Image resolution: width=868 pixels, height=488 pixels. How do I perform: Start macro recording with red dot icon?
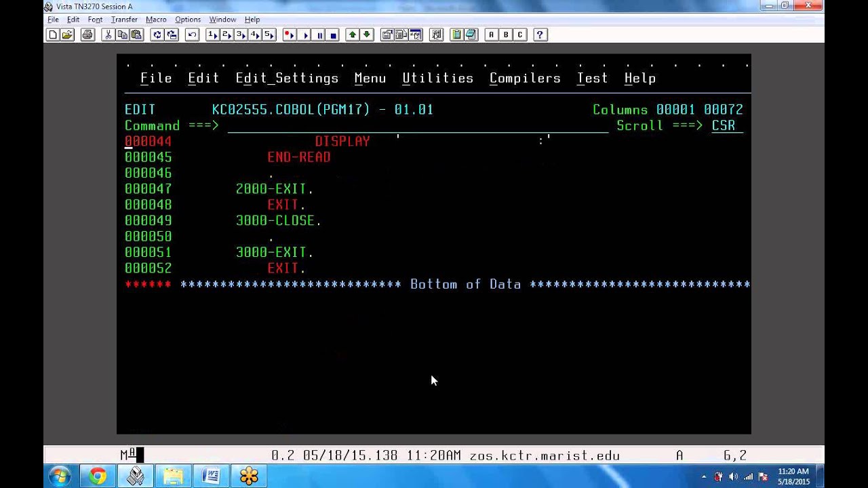click(290, 35)
